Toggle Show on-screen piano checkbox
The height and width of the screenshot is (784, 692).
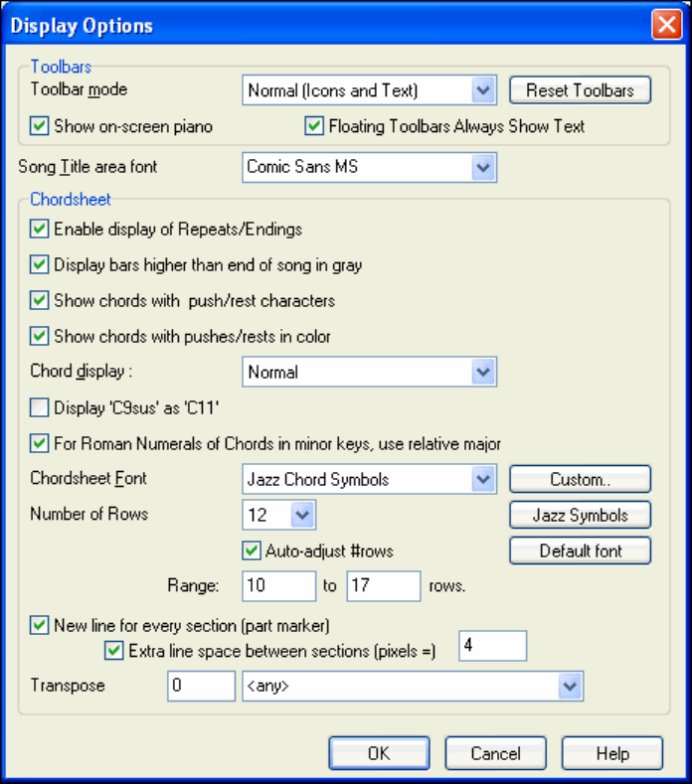(x=41, y=126)
